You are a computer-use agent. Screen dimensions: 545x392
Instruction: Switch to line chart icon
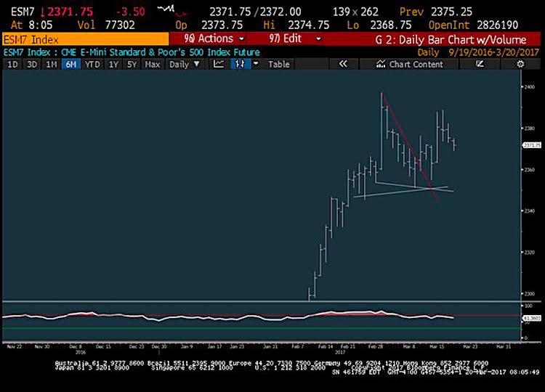219,64
